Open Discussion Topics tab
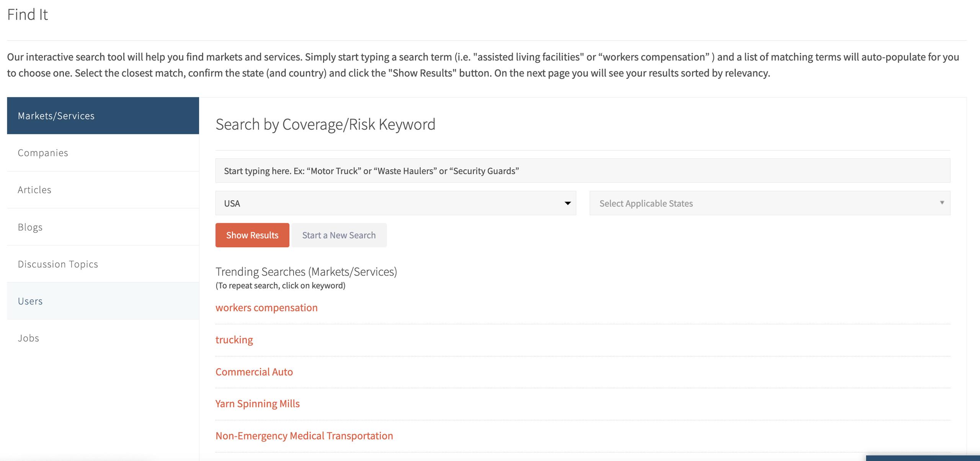 coord(103,264)
